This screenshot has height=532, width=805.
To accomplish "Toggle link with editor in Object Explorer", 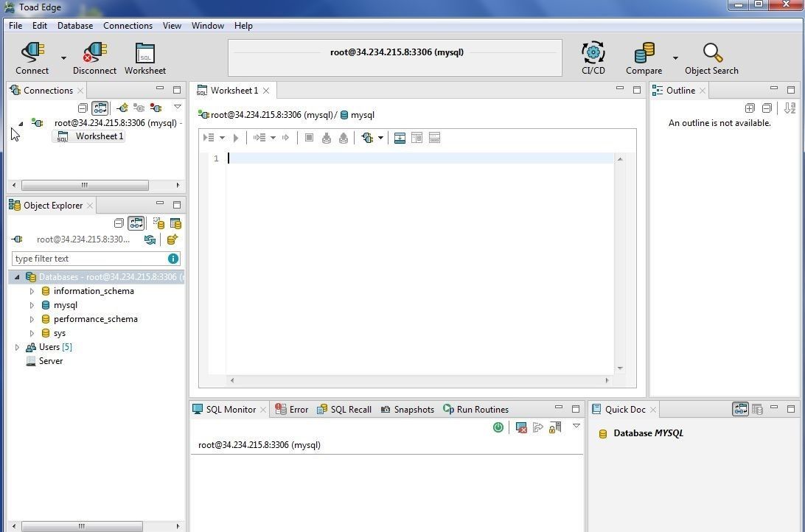I will 136,223.
